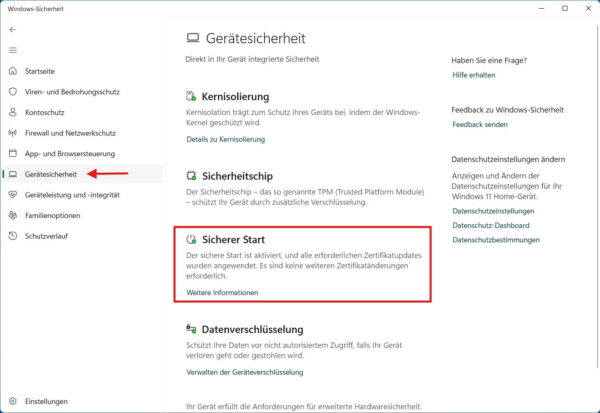View the Schutzverlauf page
The image size is (600, 413).
(x=46, y=236)
